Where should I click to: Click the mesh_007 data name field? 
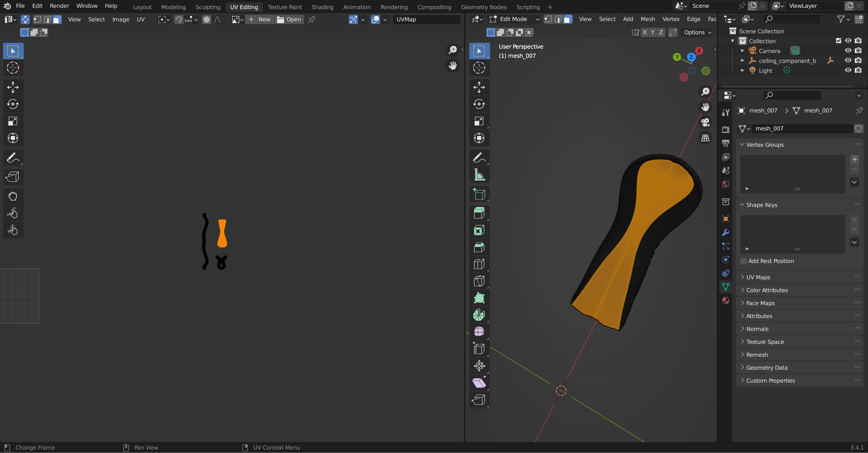[x=801, y=128]
